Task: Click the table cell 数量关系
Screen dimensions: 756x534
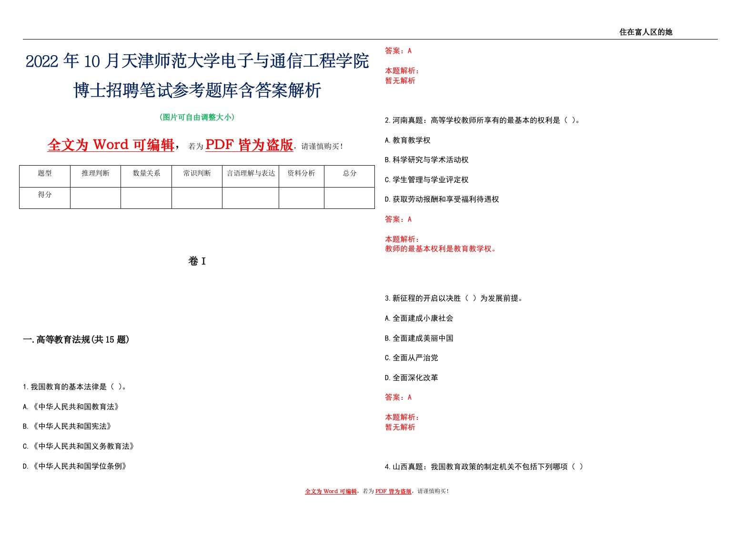Action: tap(146, 176)
